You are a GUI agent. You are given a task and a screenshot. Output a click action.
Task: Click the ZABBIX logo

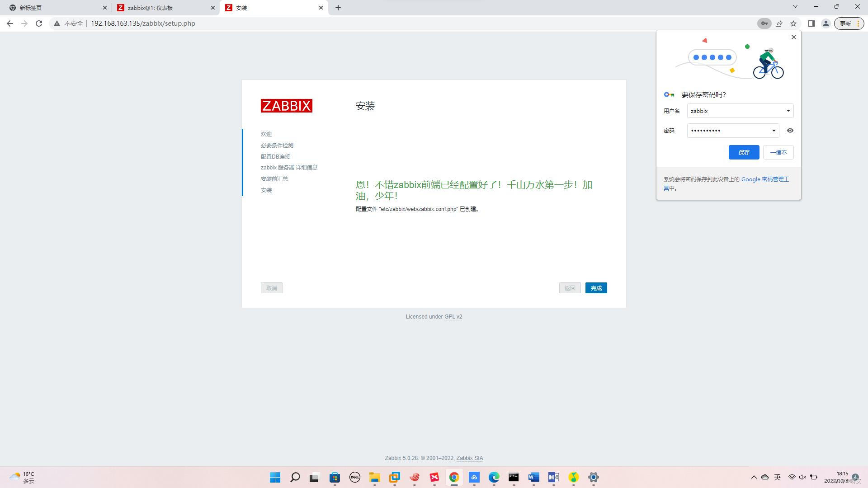286,106
